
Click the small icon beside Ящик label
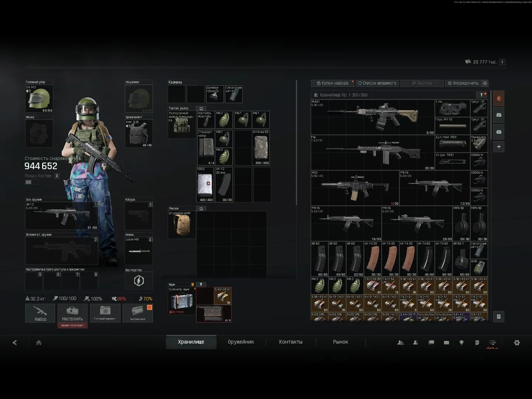pos(201,284)
